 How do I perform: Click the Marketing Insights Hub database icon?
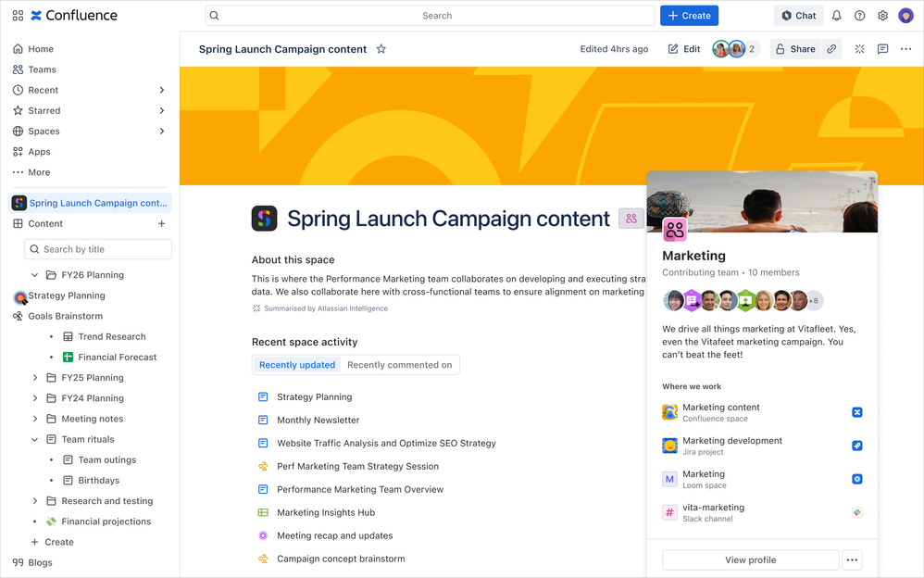(x=263, y=512)
